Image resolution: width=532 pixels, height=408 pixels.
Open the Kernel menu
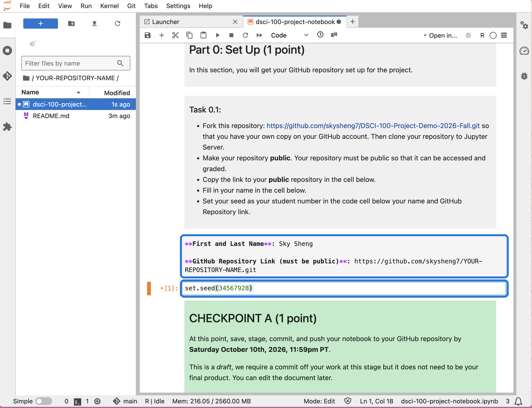tap(109, 6)
